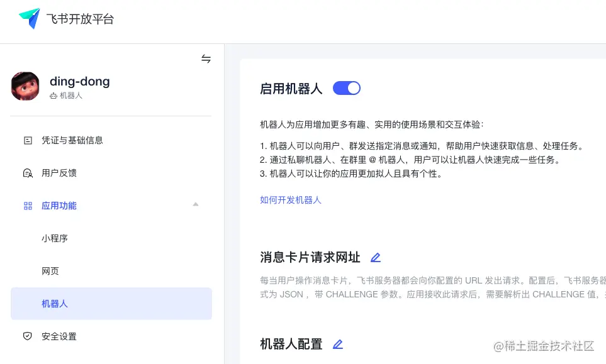This screenshot has width=606, height=364.
Task: Collapse 应用功能 section with the arrow
Action: pyautogui.click(x=196, y=204)
